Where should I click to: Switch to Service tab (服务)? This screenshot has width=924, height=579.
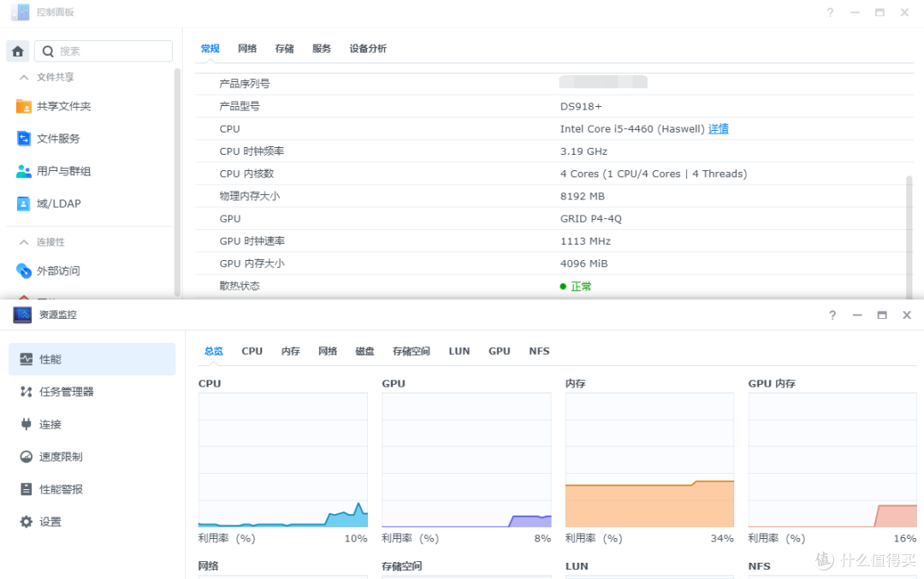pyautogui.click(x=321, y=48)
